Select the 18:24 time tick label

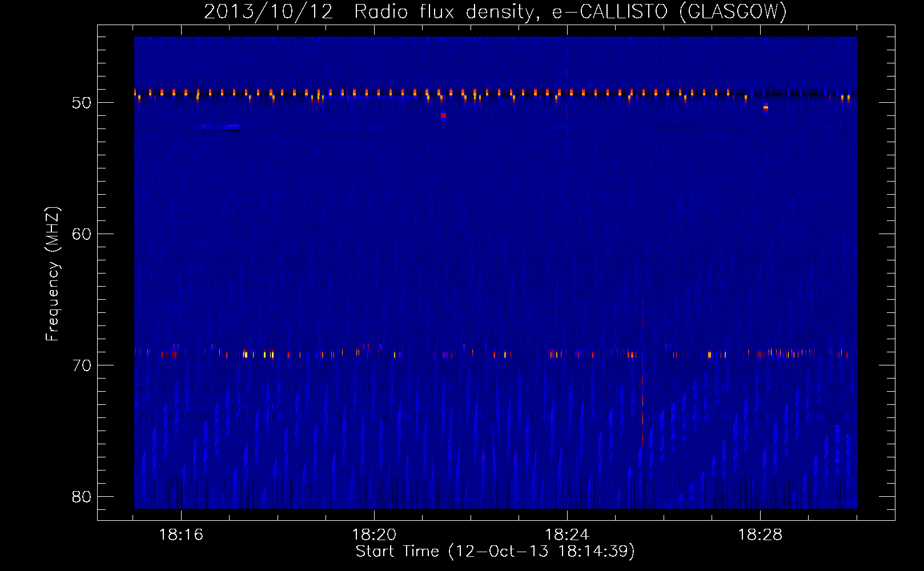point(567,535)
